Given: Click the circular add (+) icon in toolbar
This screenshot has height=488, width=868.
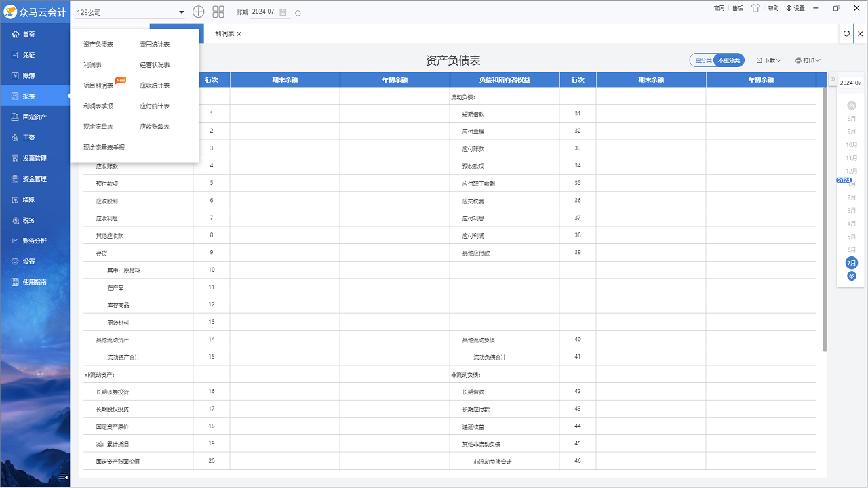Looking at the screenshot, I should [x=198, y=12].
